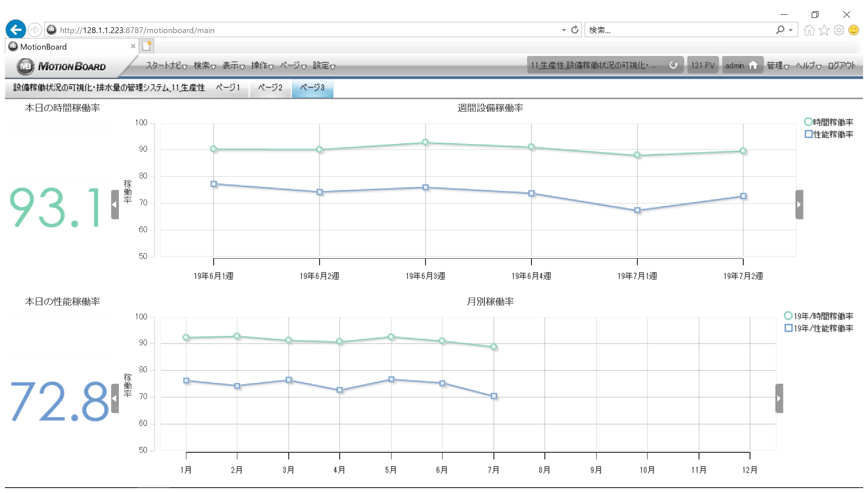
Task: Click the browser back arrow button
Action: coord(16,30)
